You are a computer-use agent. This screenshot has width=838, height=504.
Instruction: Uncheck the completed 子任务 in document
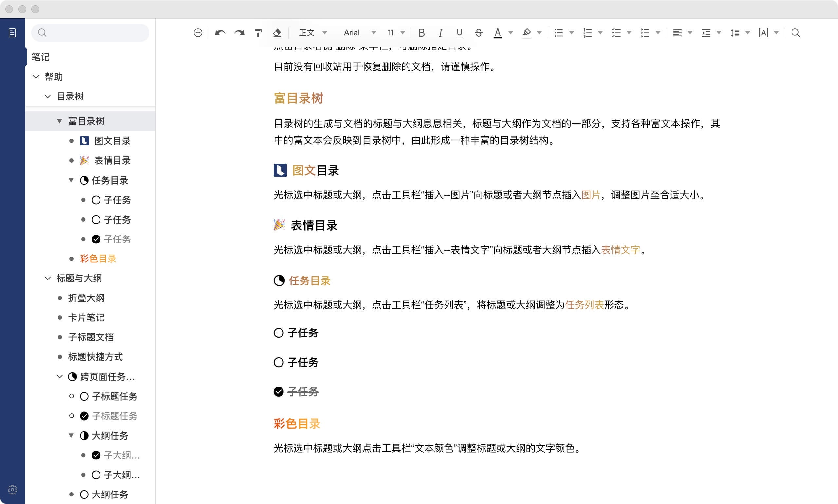279,392
